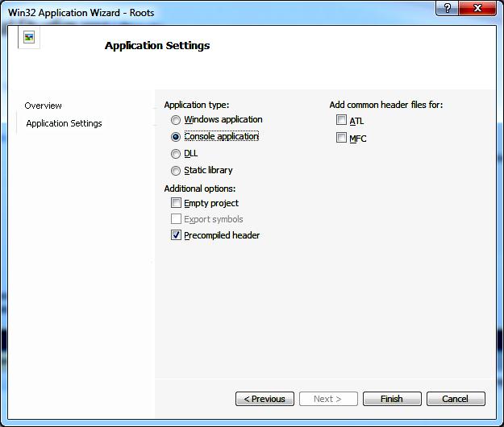Click 'Add common header files for:' label

click(386, 105)
